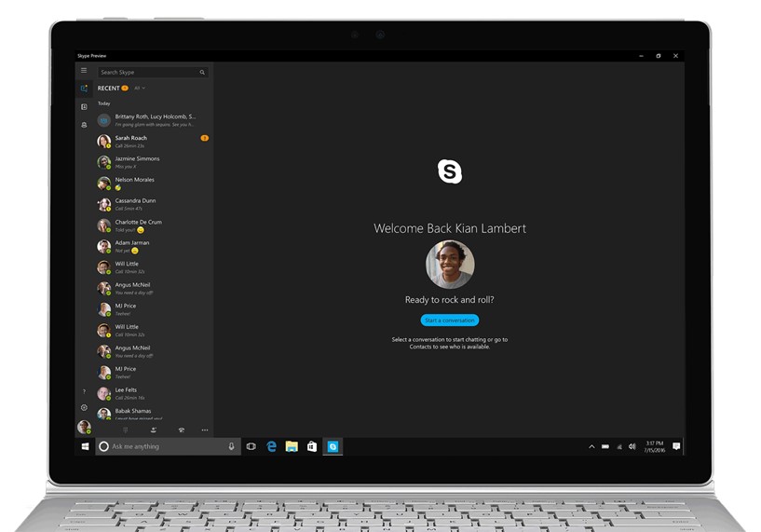Click Lee Felts' avatar photo
The image size is (761, 532).
103,394
